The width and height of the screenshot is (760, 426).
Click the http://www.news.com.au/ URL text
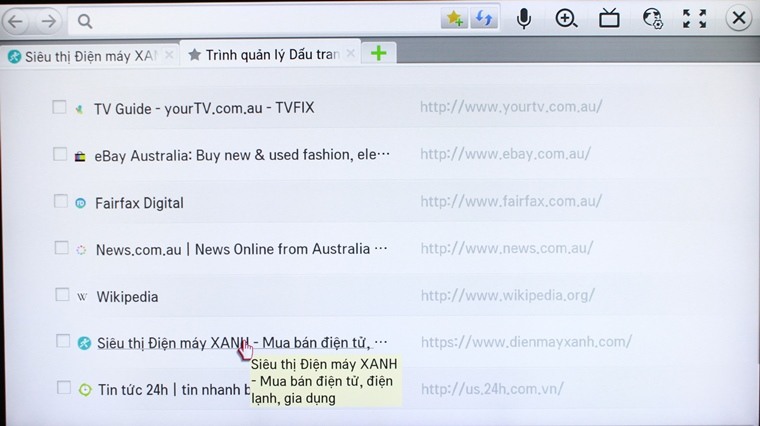507,248
